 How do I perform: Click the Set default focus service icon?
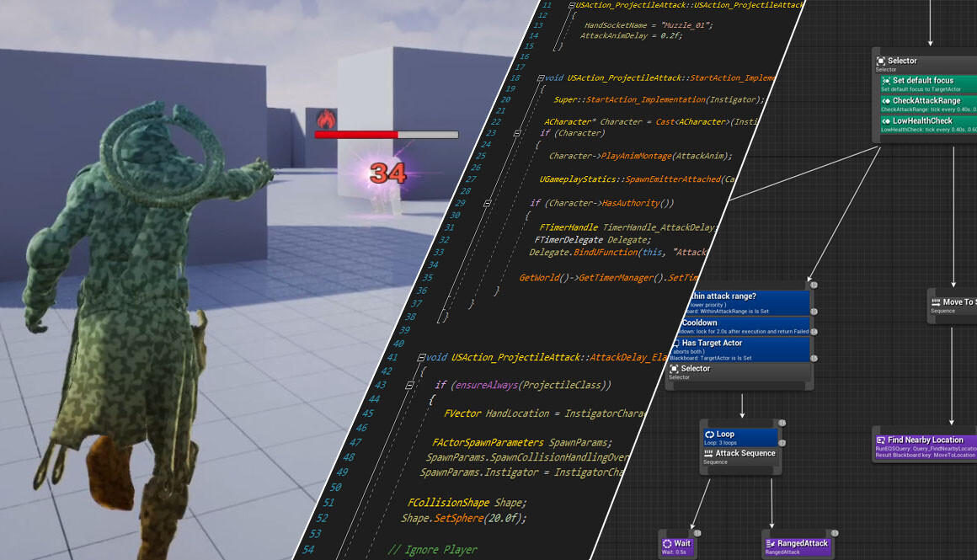coord(886,81)
